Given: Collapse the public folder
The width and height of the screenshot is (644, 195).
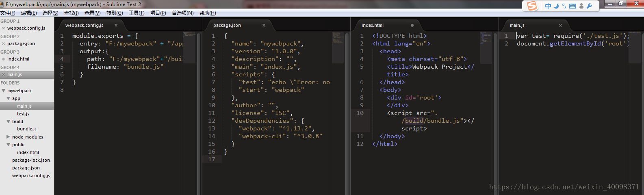Looking at the screenshot, I should (x=9, y=145).
